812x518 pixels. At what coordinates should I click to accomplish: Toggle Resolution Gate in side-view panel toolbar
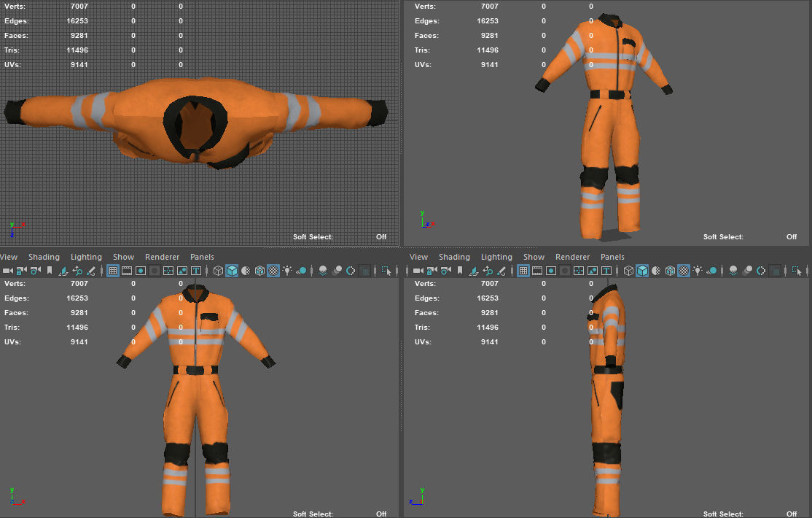[x=551, y=271]
